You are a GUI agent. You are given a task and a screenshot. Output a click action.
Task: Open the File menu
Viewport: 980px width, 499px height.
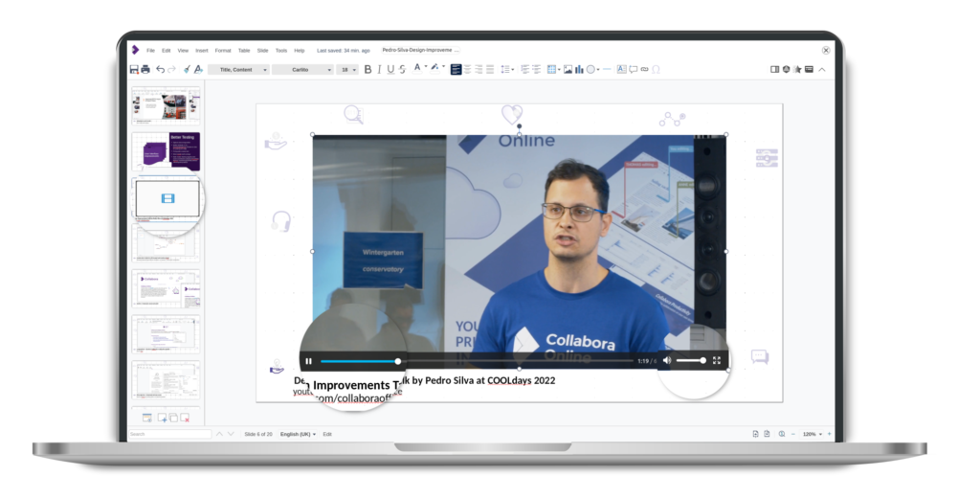[x=150, y=51]
